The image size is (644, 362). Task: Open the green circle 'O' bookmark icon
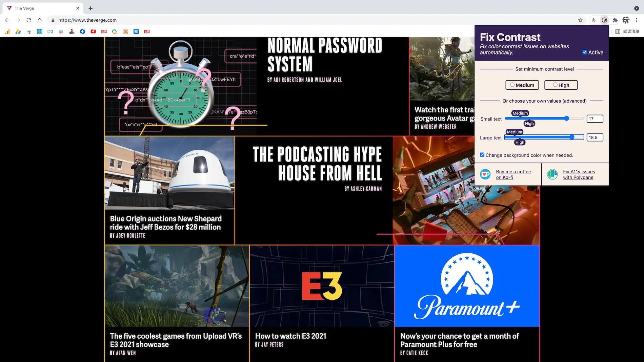point(115,31)
